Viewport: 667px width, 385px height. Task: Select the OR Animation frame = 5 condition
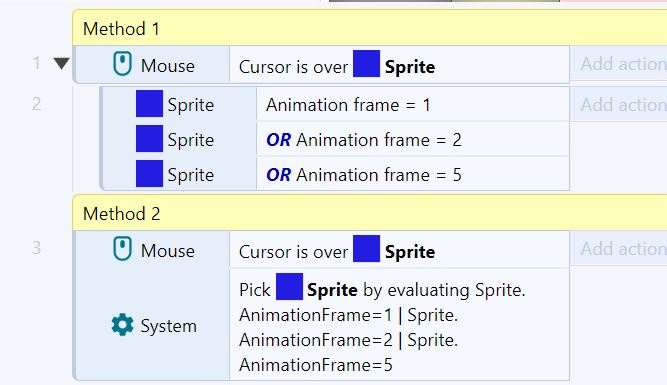413,174
